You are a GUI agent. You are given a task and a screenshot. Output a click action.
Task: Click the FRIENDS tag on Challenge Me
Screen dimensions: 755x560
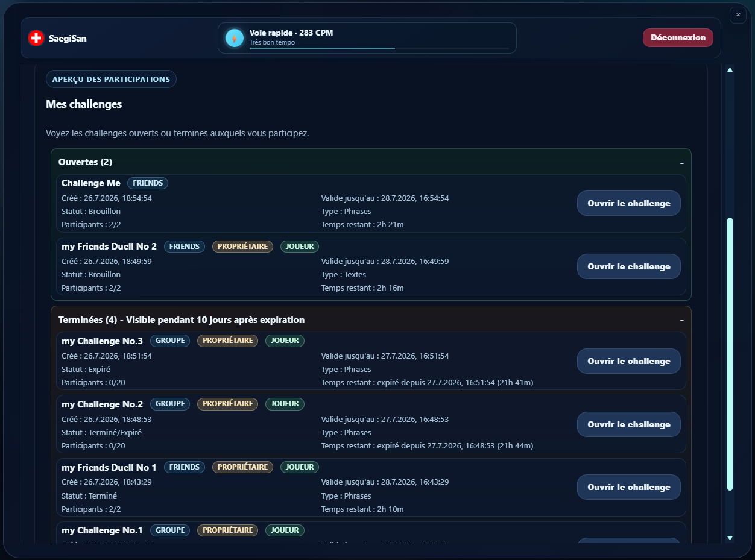coord(148,183)
